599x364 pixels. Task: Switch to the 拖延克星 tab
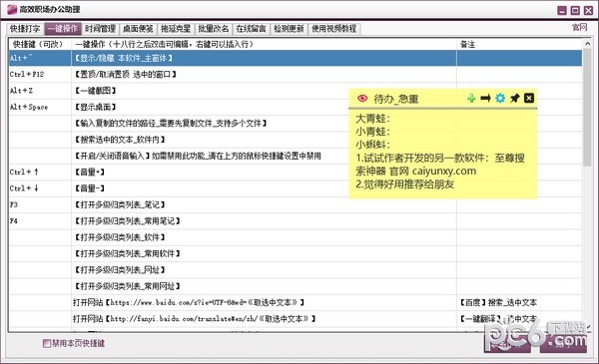[176, 29]
